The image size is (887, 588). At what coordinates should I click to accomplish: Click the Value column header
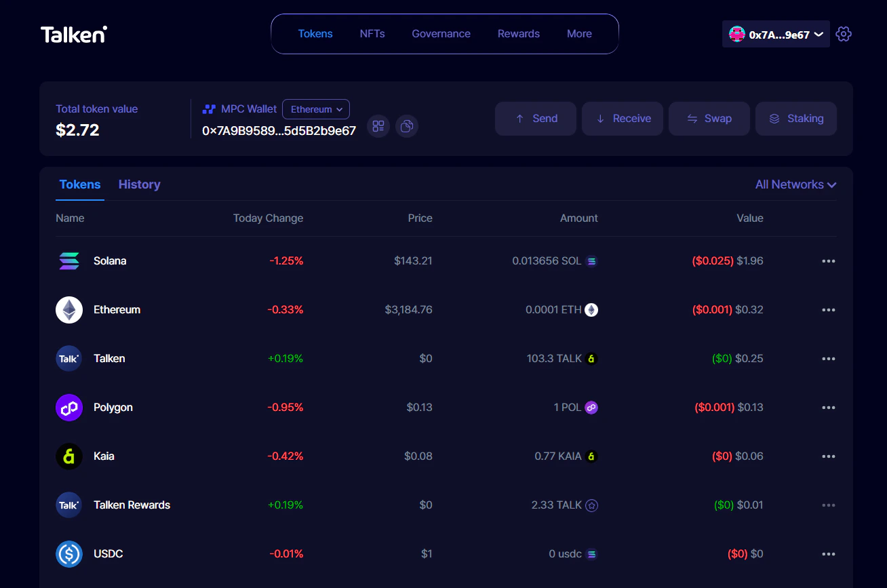click(x=750, y=218)
